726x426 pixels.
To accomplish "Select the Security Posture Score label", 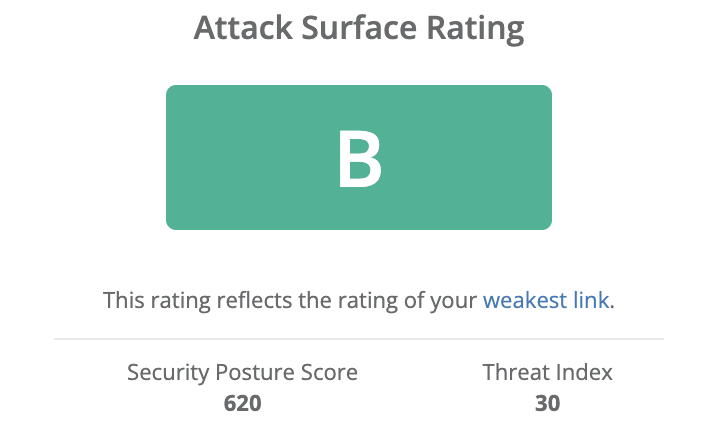I will point(242,373).
